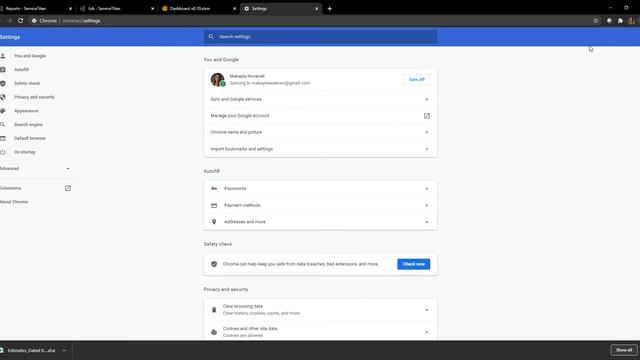Click the Privacy and security globe icon

(3, 97)
